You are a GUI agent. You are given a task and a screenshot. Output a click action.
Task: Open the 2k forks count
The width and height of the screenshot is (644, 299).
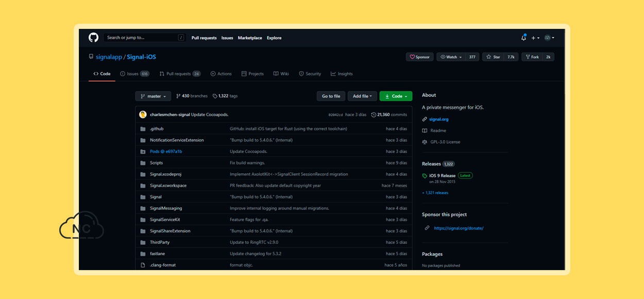pos(548,57)
